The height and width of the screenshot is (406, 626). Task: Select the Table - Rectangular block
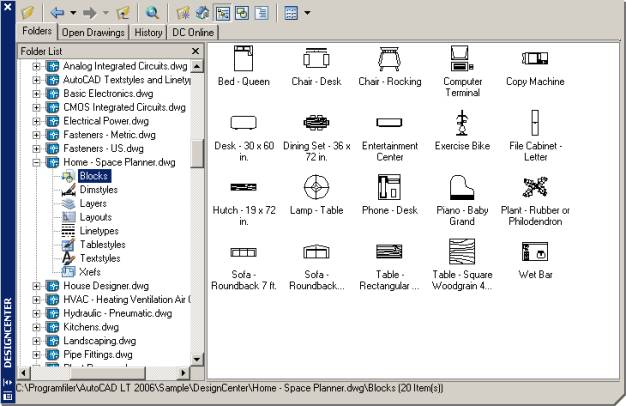(x=390, y=266)
